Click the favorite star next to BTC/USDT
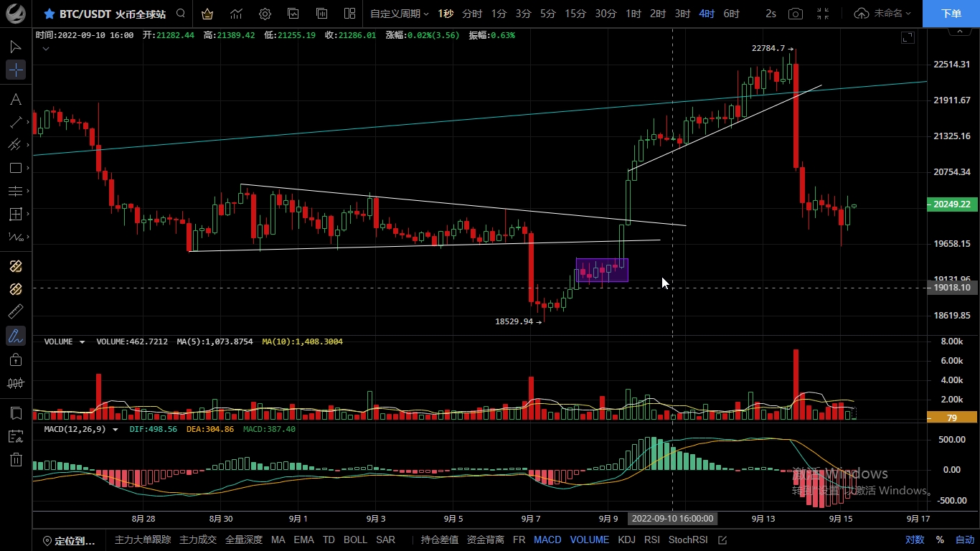Image resolution: width=980 pixels, height=551 pixels. [49, 14]
